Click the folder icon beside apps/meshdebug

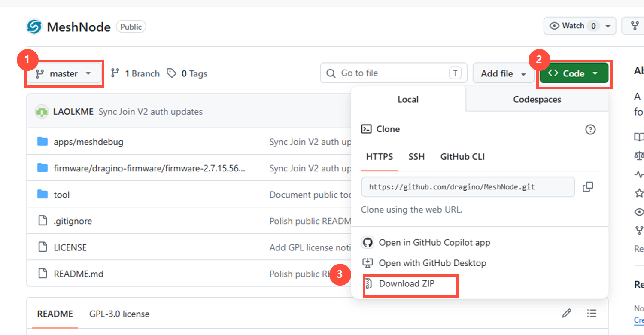click(x=43, y=141)
